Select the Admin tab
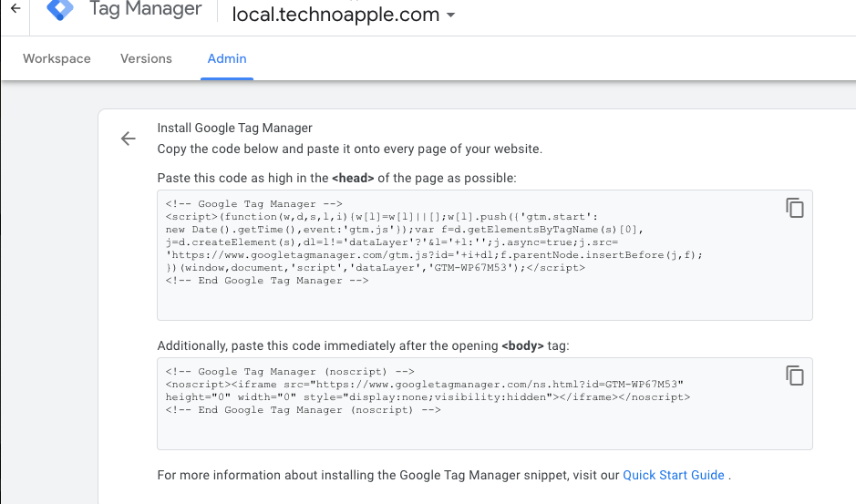 point(227,58)
